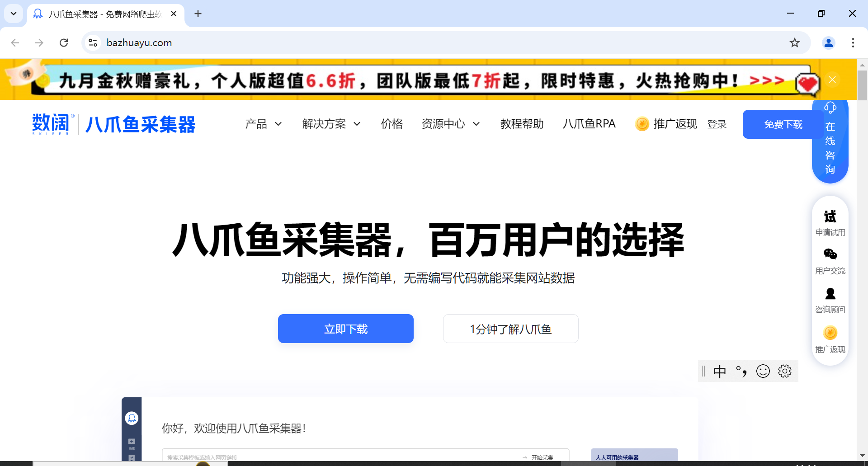The image size is (868, 466).
Task: Toggle IME punctuation mode
Action: [741, 372]
